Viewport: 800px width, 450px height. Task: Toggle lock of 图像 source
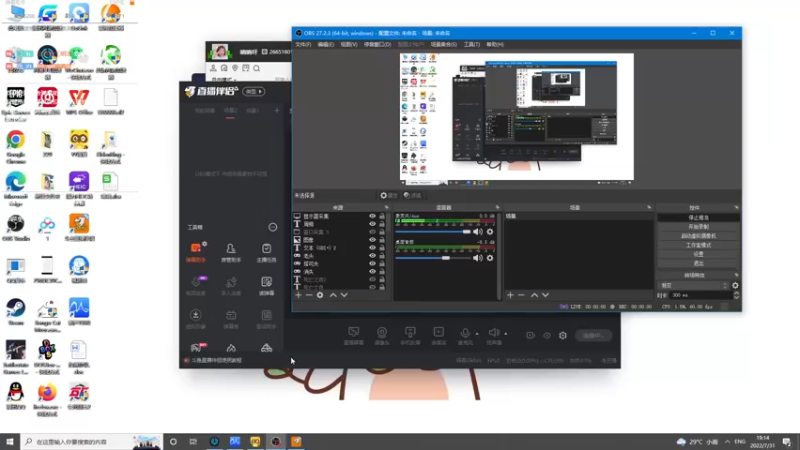[382, 240]
